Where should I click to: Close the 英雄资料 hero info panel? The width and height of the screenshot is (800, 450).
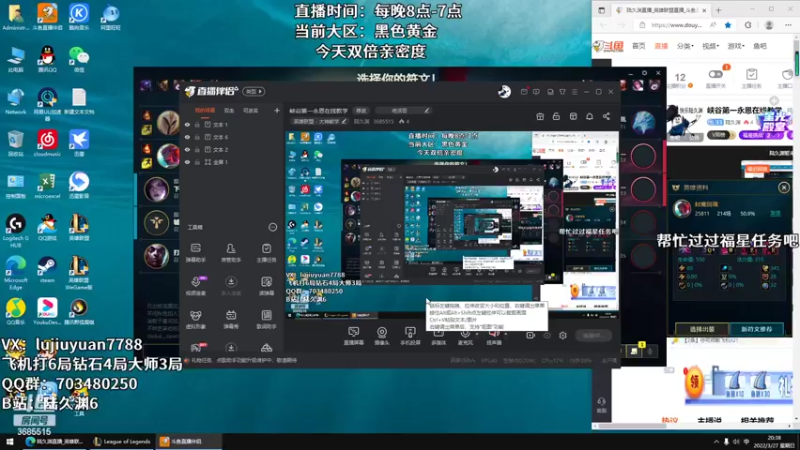(784, 188)
